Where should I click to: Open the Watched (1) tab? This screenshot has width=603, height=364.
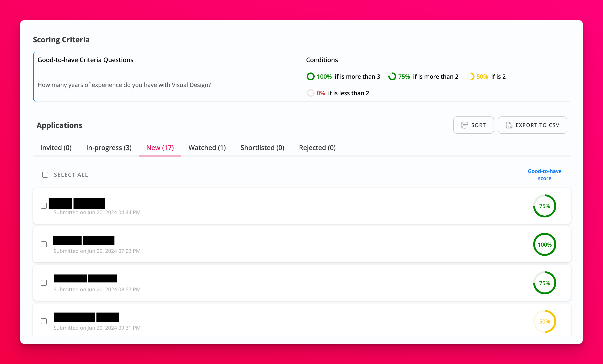[207, 148]
